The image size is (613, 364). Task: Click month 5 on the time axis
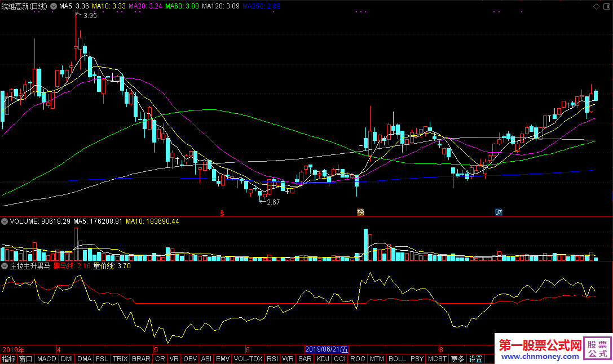tap(156, 350)
